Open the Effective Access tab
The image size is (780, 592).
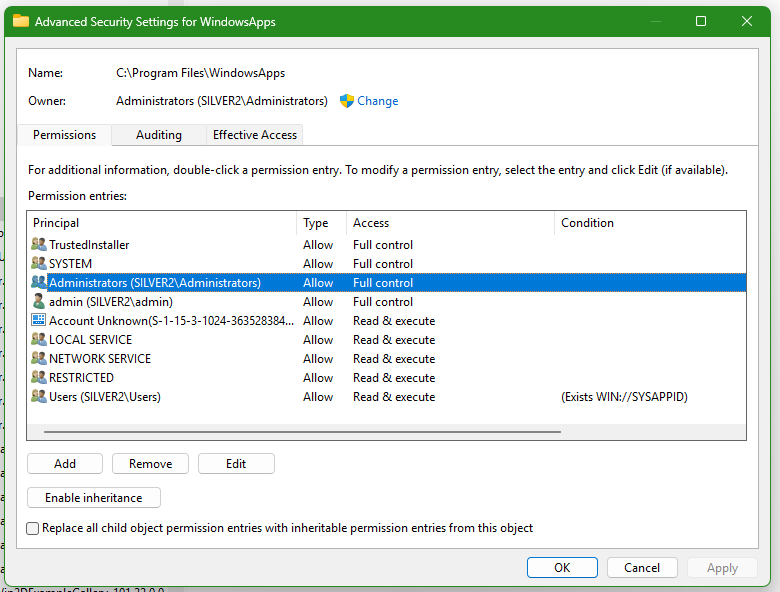(255, 135)
